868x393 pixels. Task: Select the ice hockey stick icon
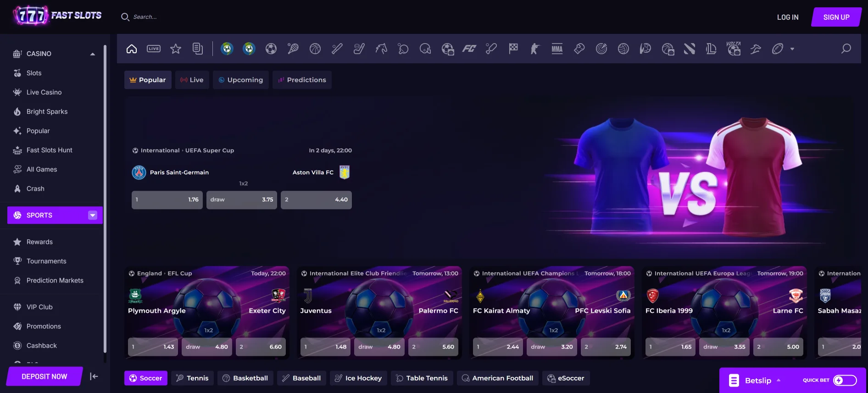pyautogui.click(x=359, y=49)
